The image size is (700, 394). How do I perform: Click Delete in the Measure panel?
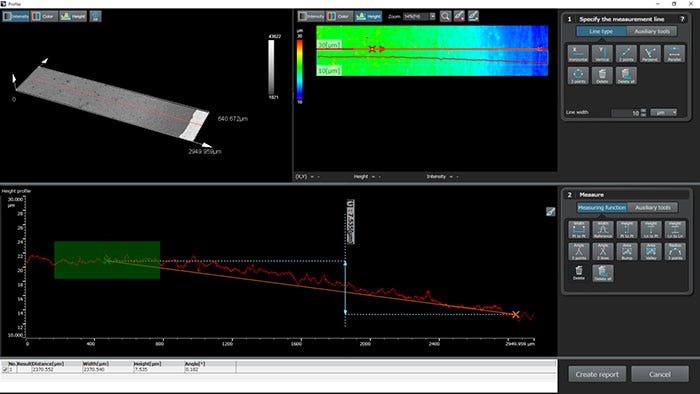[x=579, y=273]
